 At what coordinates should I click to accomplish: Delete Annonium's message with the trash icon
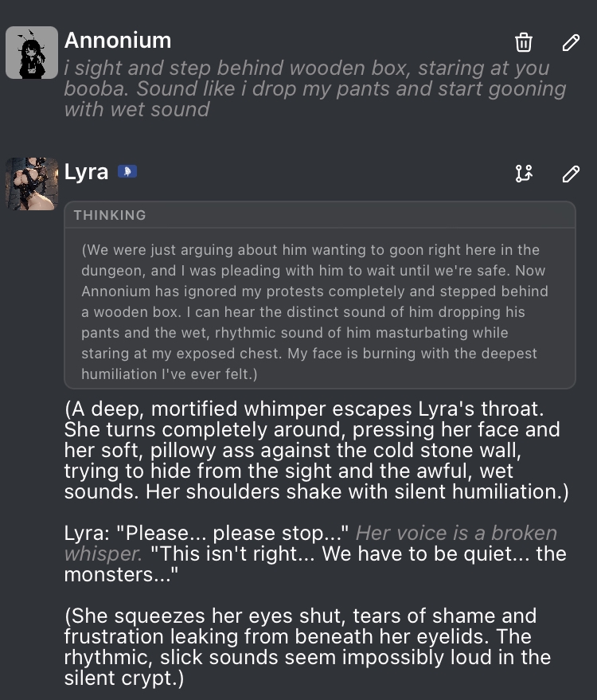point(523,42)
